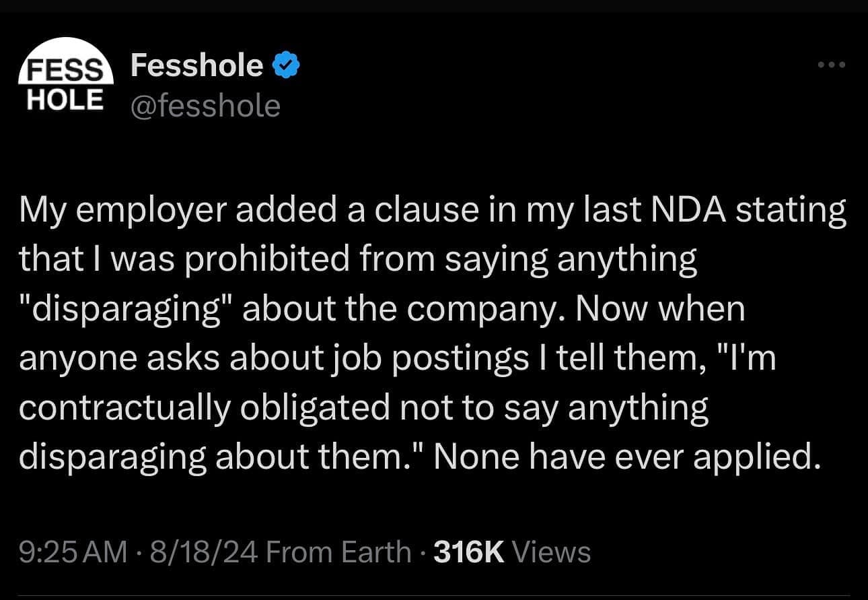
Task: Visit the @fesshole handle link
Action: click(205, 106)
